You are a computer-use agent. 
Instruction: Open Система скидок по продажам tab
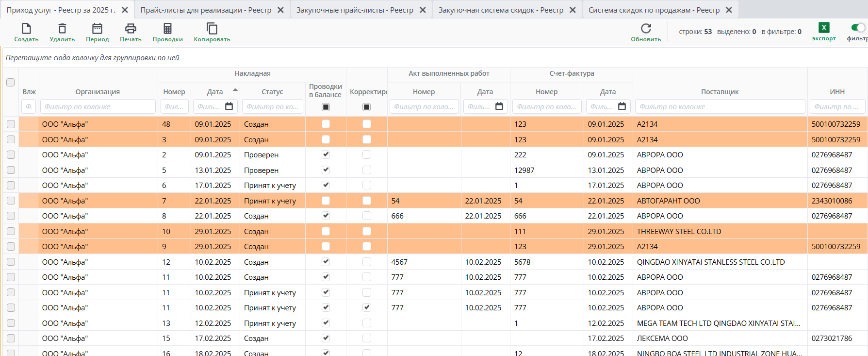pyautogui.click(x=654, y=10)
